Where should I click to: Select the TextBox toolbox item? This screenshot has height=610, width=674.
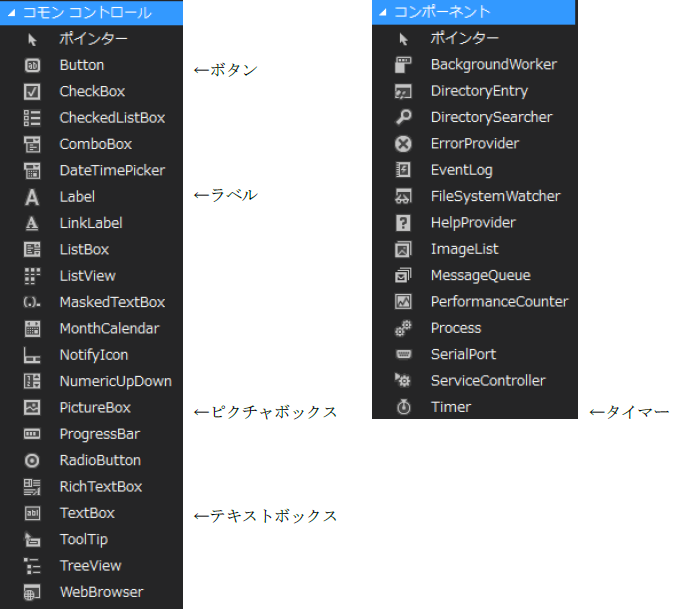click(x=87, y=513)
